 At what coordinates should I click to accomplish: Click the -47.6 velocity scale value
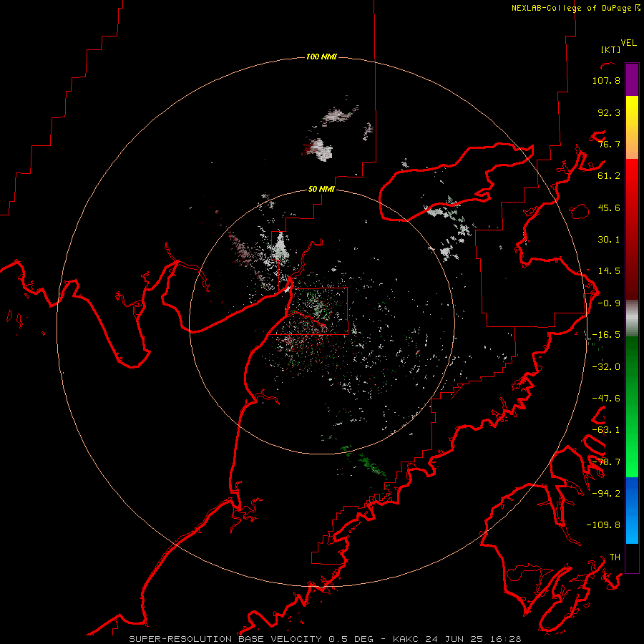click(606, 399)
